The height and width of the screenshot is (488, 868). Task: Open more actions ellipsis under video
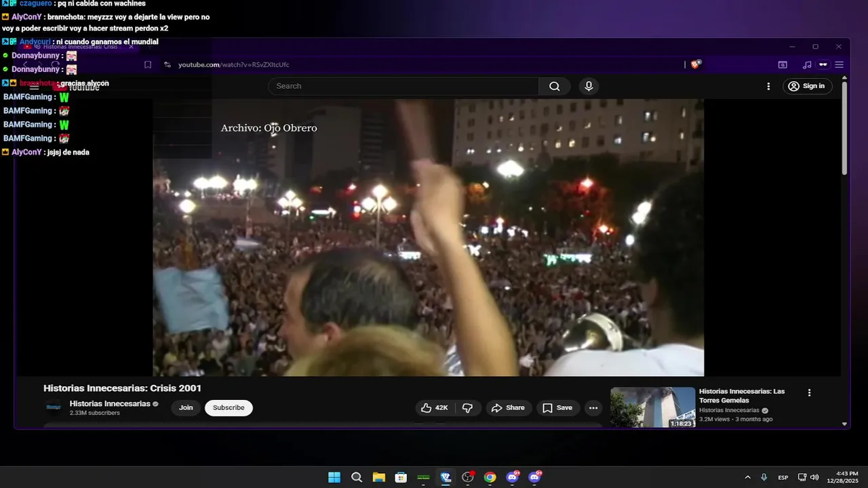click(593, 407)
